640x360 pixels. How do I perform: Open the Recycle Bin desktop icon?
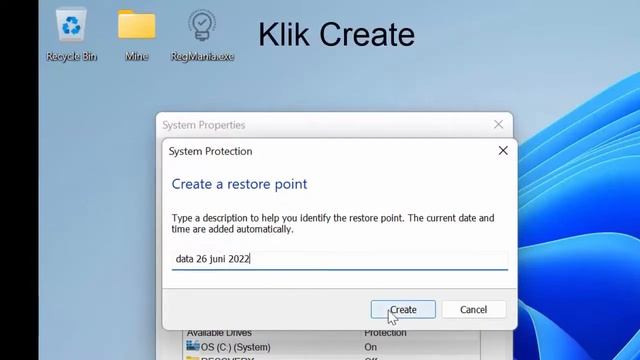coord(71,35)
